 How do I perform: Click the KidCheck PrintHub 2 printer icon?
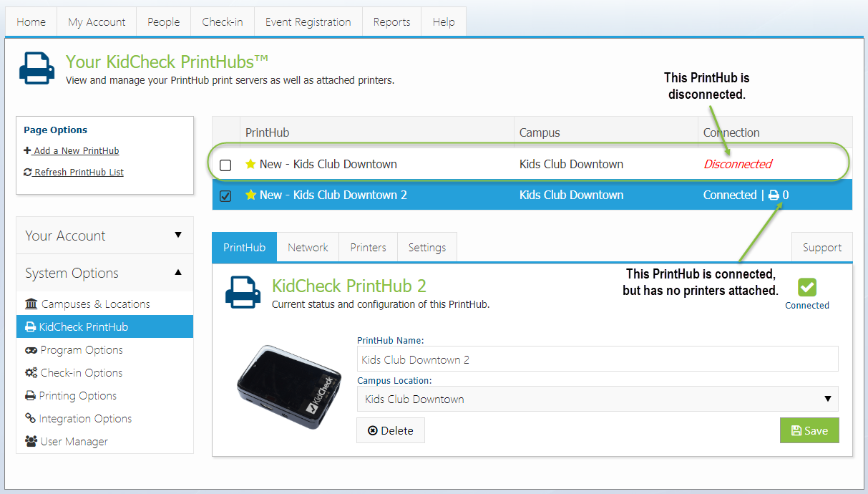click(x=243, y=292)
